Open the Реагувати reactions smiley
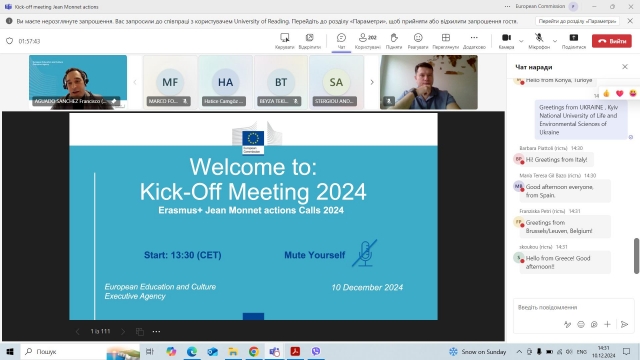 pos(418,41)
